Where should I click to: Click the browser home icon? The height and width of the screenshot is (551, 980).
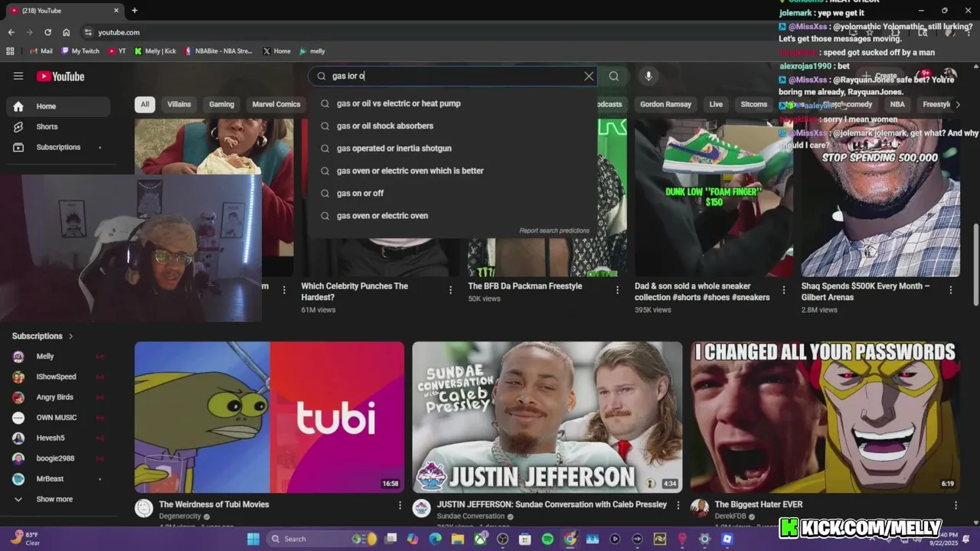pos(67,32)
